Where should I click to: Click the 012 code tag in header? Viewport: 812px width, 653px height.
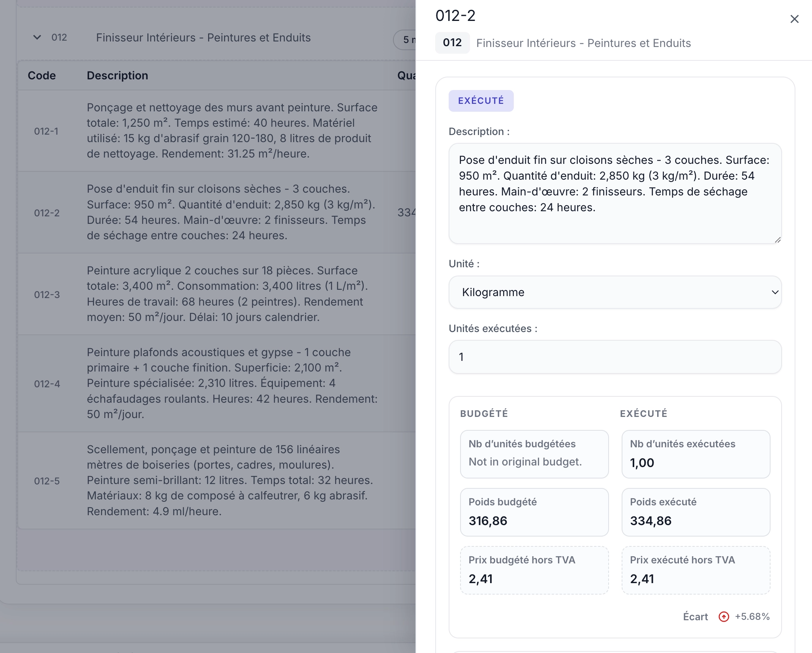click(x=452, y=43)
